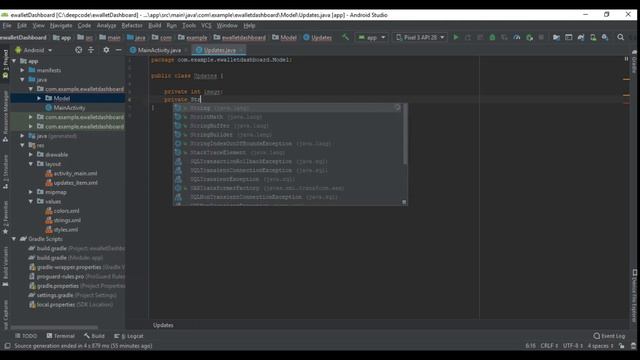Open the Event Log button
The width and height of the screenshot is (640, 360).
(609, 336)
